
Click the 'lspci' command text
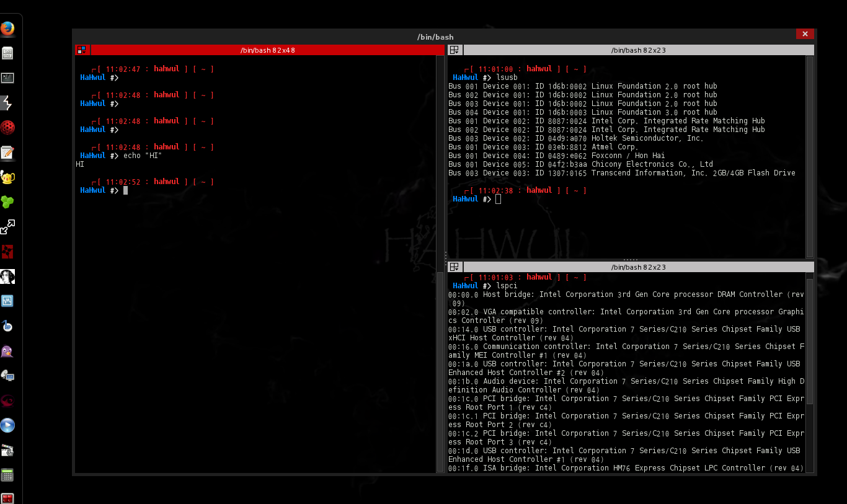coord(507,286)
